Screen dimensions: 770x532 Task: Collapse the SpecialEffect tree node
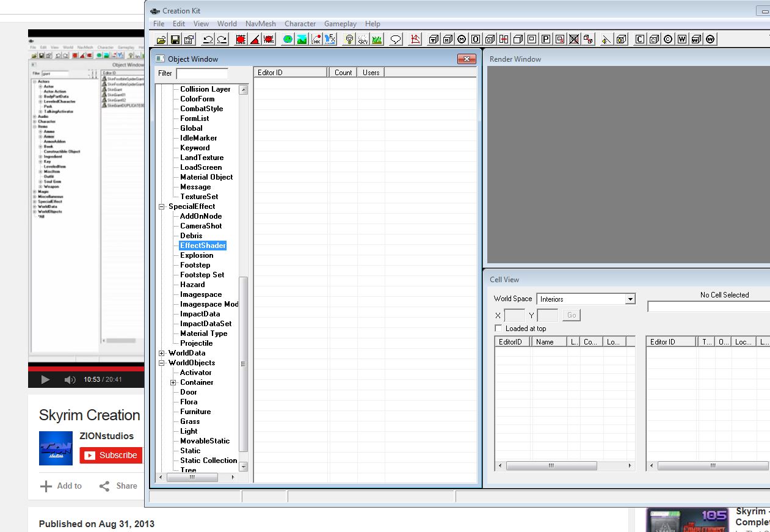click(x=162, y=206)
